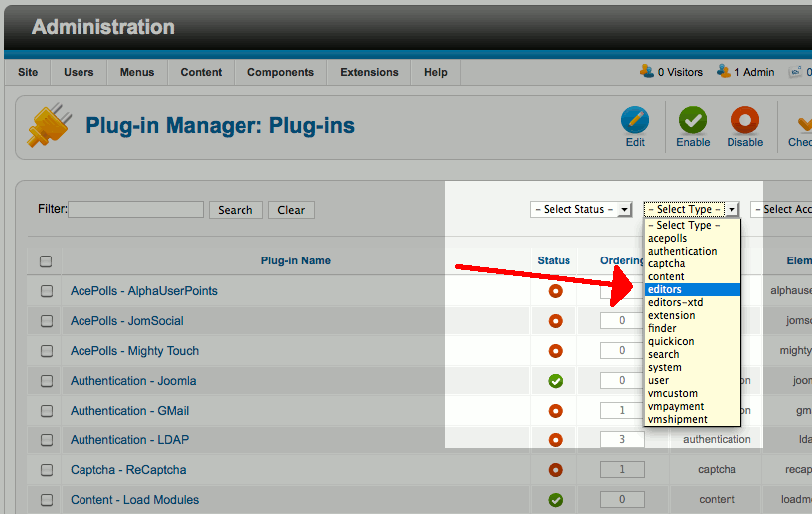The width and height of the screenshot is (812, 514).
Task: Open the Select Status dropdown
Action: [x=581, y=209]
